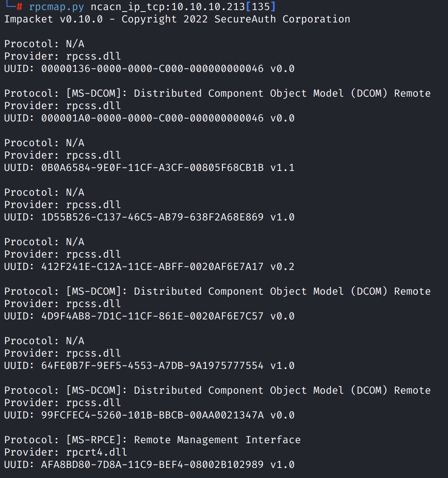Click UUID starting with 0B0A6584
The height and width of the screenshot is (478, 448).
pos(152,168)
